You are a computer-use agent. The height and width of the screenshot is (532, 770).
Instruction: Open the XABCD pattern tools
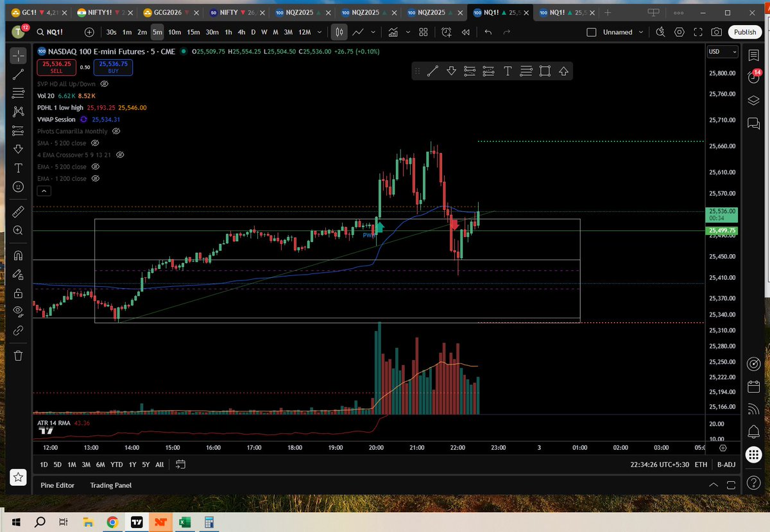click(19, 112)
